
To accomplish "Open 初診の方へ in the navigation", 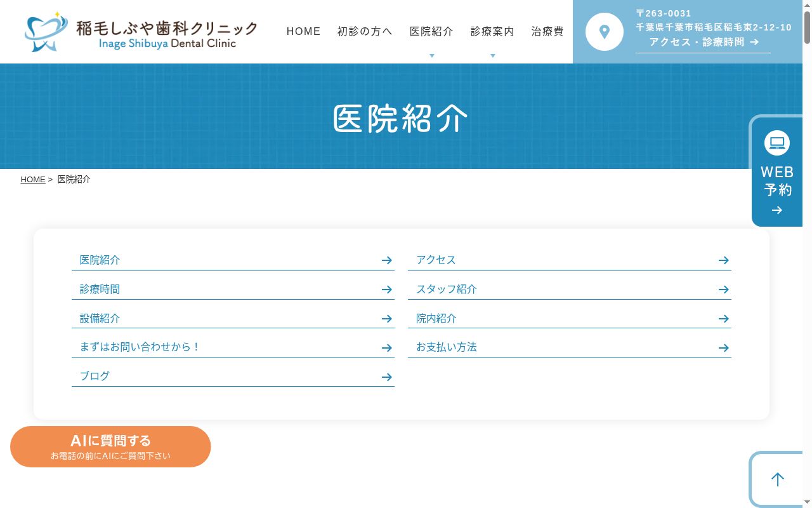I will pos(365,32).
